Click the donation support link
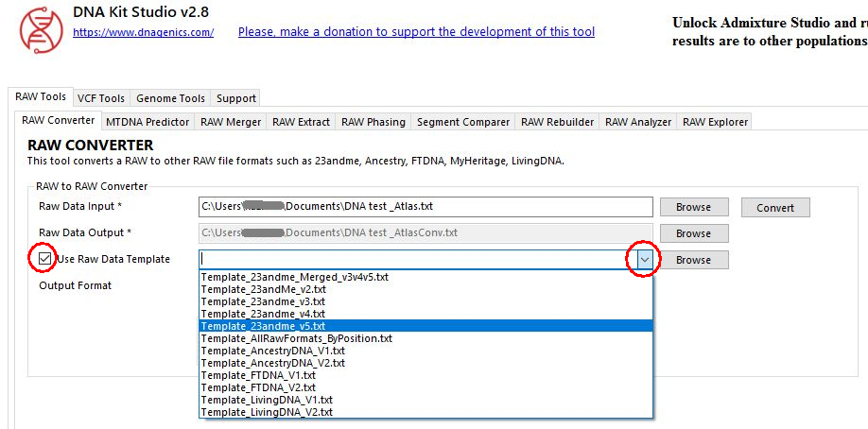Image resolution: width=868 pixels, height=429 pixels. (416, 31)
